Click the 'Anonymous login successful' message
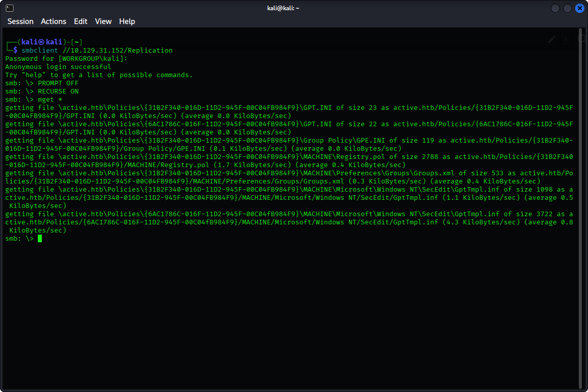This screenshot has width=588, height=392. coord(58,67)
